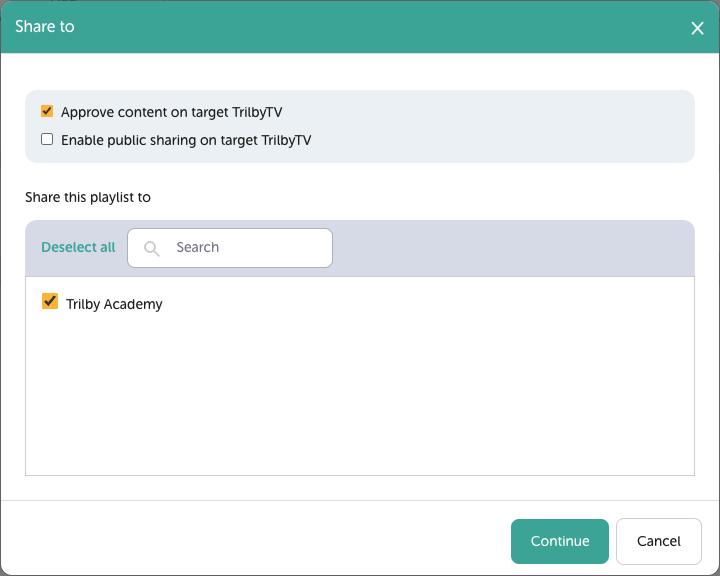Untick the Trilby Academy checkbox
This screenshot has width=720, height=576.
point(50,302)
